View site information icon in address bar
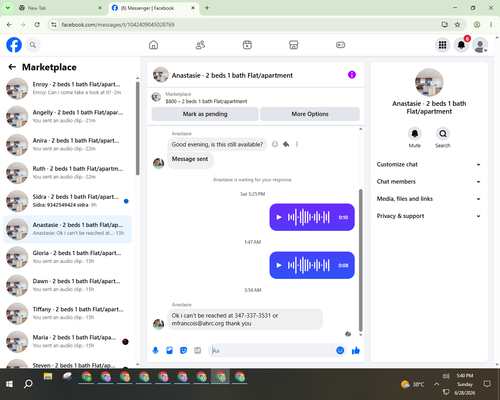The width and height of the screenshot is (500, 400). pos(54,24)
